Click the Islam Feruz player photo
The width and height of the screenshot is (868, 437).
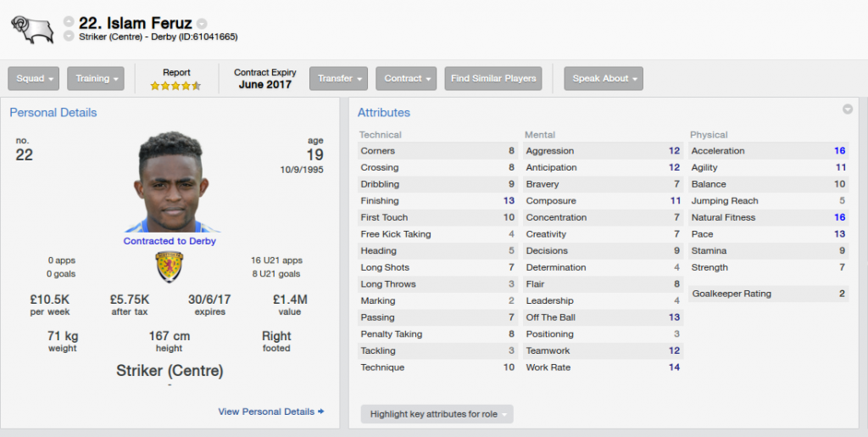pyautogui.click(x=170, y=182)
